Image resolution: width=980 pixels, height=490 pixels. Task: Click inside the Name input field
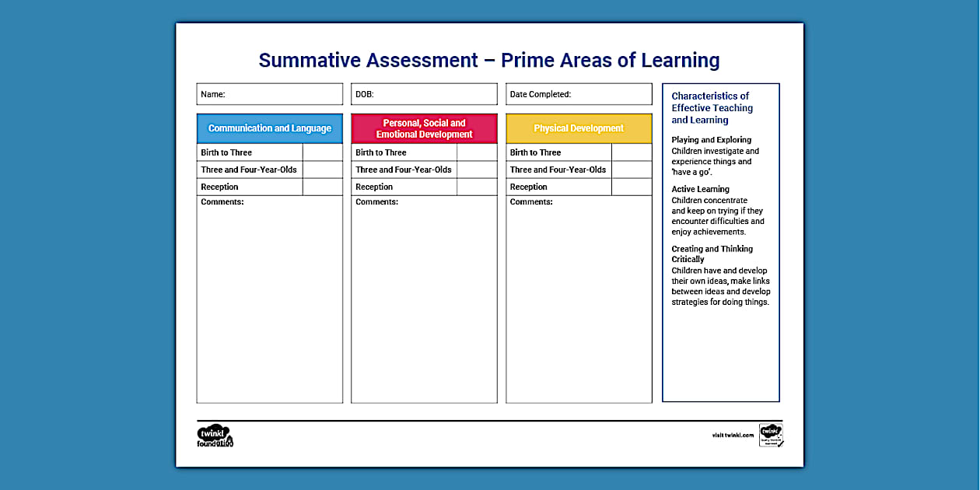(x=269, y=93)
